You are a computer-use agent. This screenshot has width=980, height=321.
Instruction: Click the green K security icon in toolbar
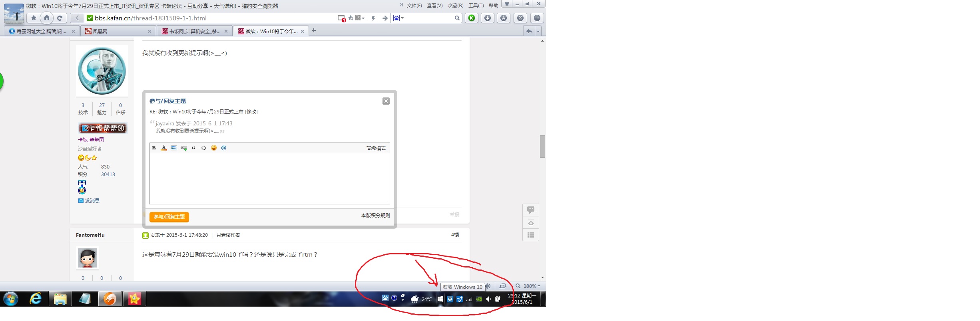[472, 18]
